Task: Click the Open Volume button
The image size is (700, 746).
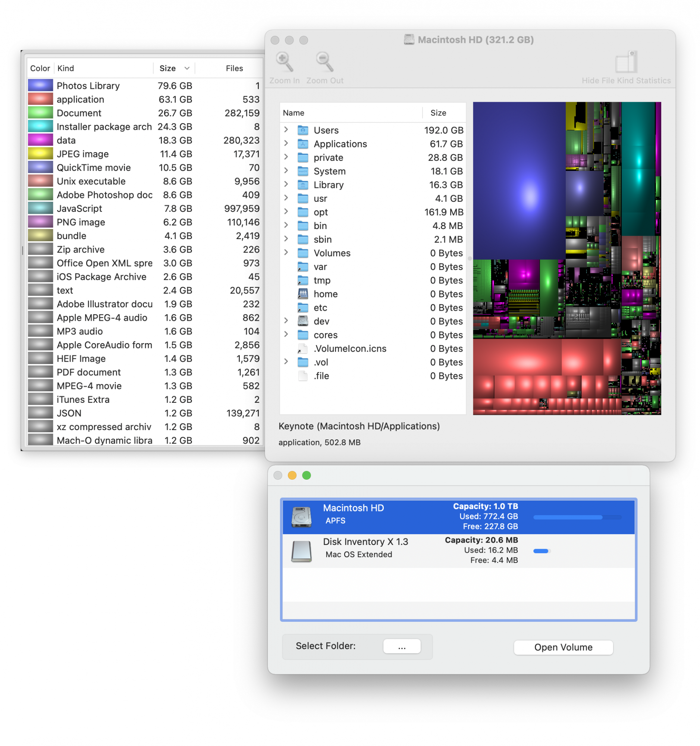Action: click(563, 647)
